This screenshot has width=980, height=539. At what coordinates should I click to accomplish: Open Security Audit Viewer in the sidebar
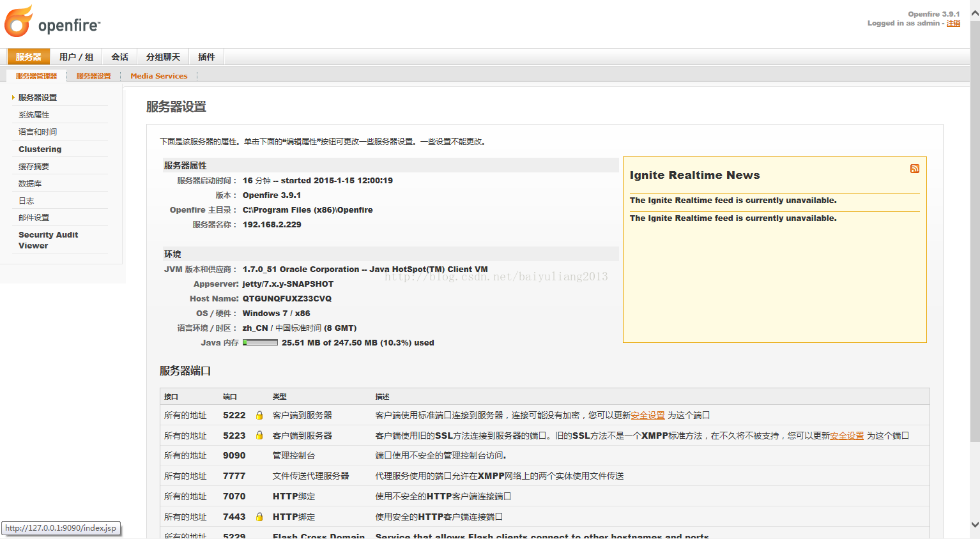[48, 240]
